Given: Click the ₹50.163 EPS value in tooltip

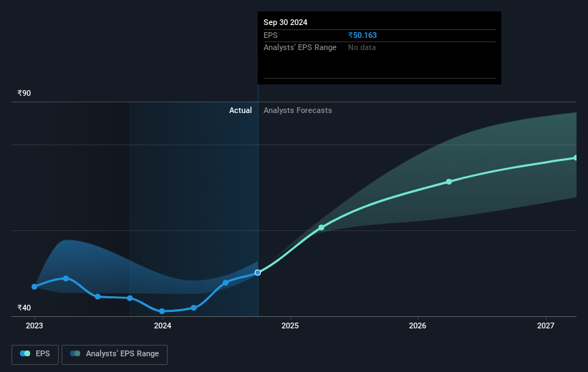Looking at the screenshot, I should coord(362,35).
